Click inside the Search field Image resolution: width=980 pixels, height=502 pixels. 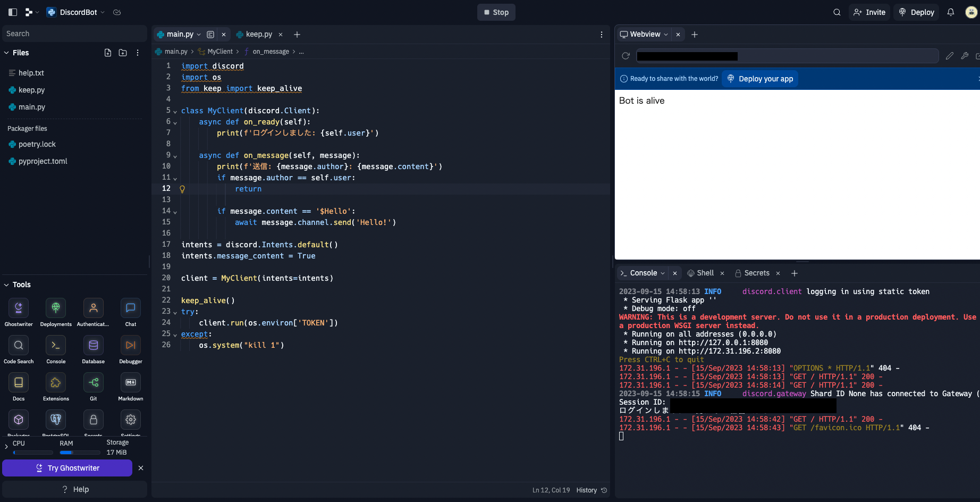[x=74, y=33]
